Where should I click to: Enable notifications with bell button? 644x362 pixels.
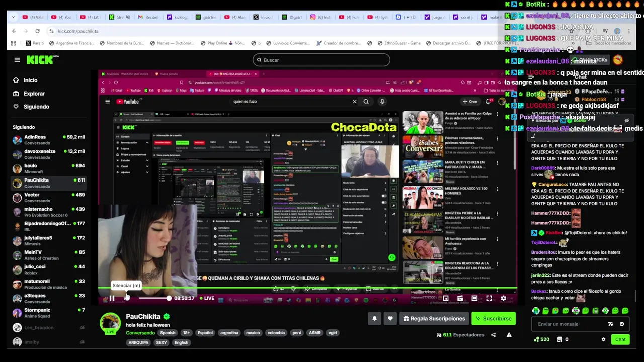pyautogui.click(x=374, y=318)
